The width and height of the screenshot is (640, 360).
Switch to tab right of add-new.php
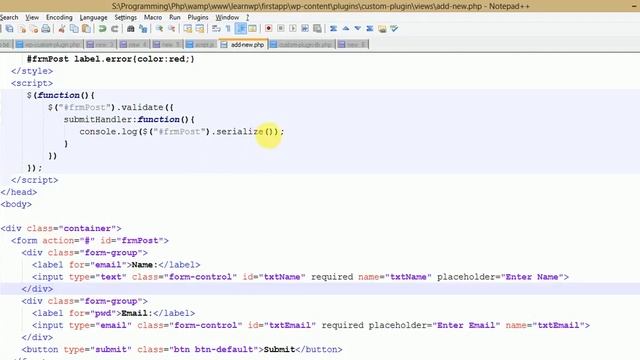coord(302,44)
